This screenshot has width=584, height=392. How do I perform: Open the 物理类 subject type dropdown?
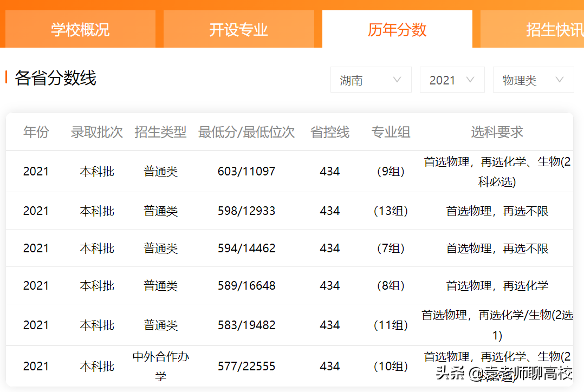pos(533,80)
